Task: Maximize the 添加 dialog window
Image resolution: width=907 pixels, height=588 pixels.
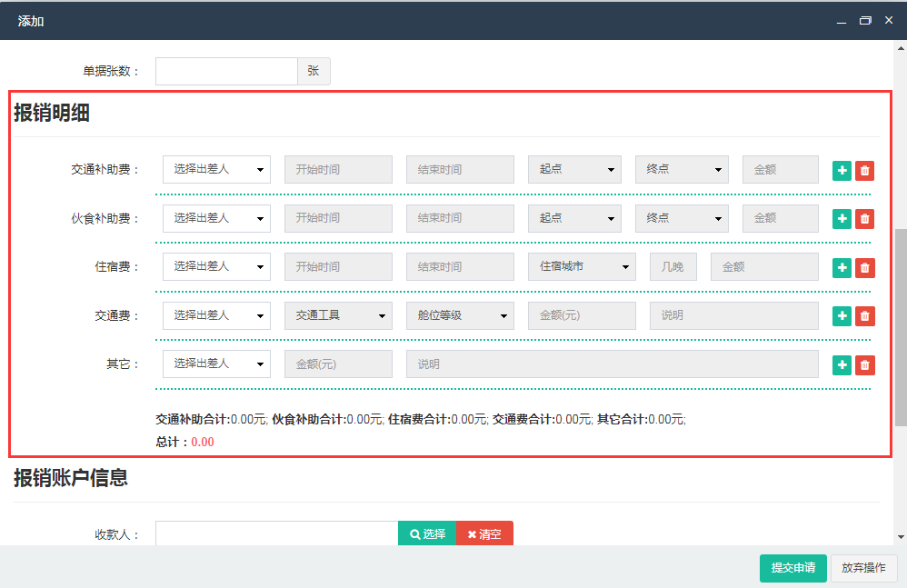Action: tap(865, 21)
